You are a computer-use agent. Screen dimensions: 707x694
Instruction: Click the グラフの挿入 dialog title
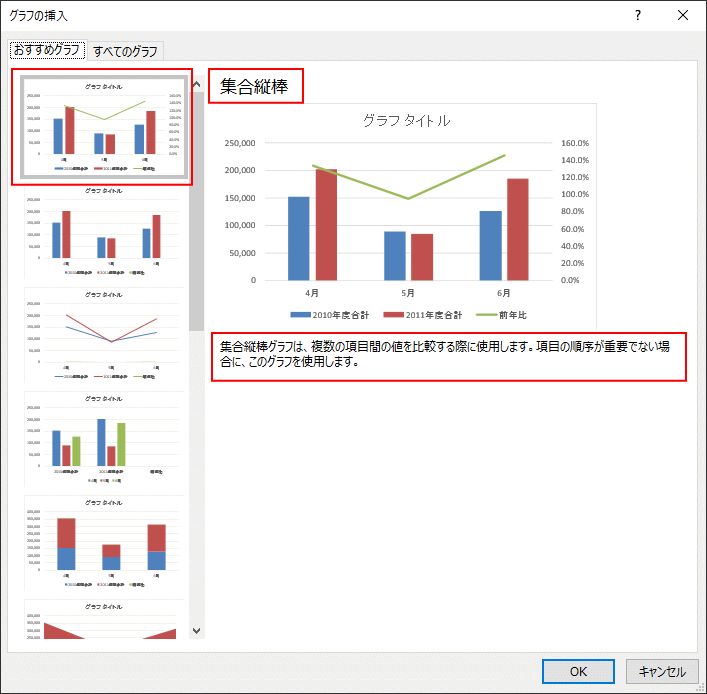coord(38,16)
